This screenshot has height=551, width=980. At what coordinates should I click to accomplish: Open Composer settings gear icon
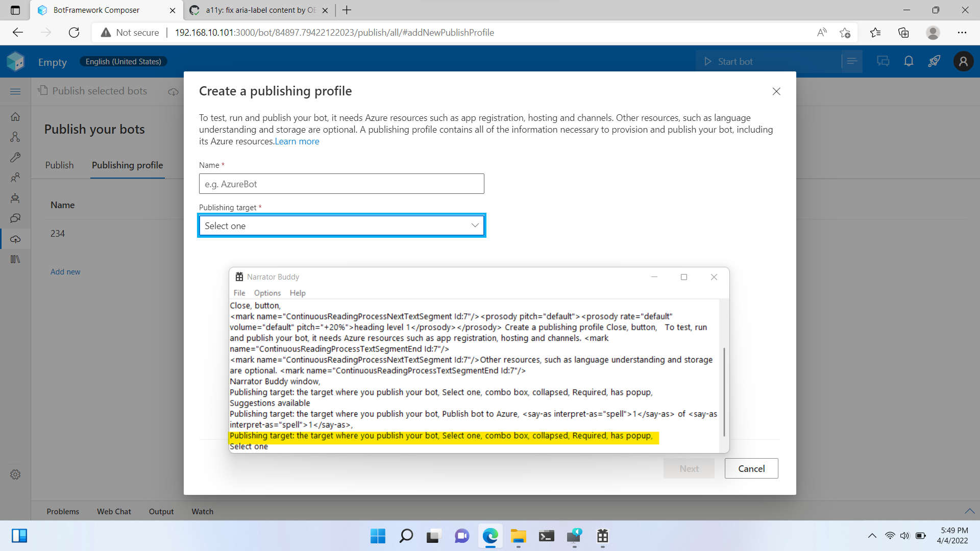coord(15,474)
